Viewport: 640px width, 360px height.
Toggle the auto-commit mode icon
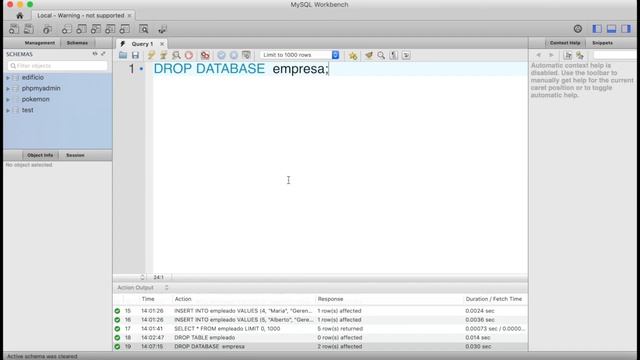246,55
